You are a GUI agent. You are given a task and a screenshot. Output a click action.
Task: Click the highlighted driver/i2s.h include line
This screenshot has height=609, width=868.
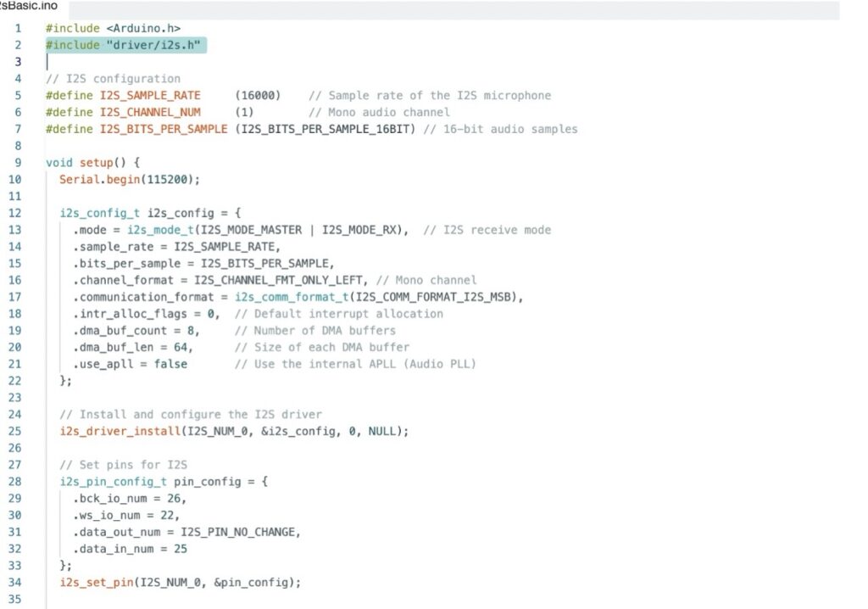[125, 45]
